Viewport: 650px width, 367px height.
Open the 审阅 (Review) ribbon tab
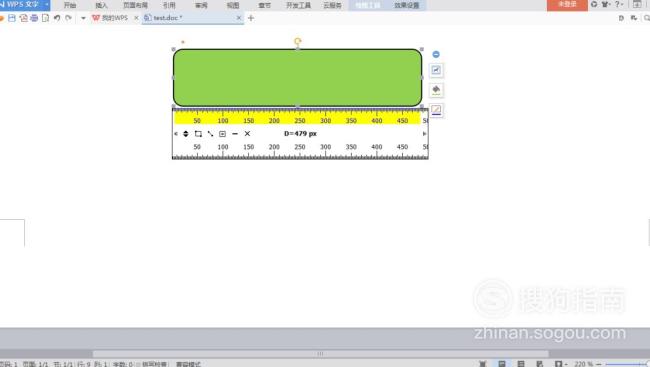click(x=201, y=5)
